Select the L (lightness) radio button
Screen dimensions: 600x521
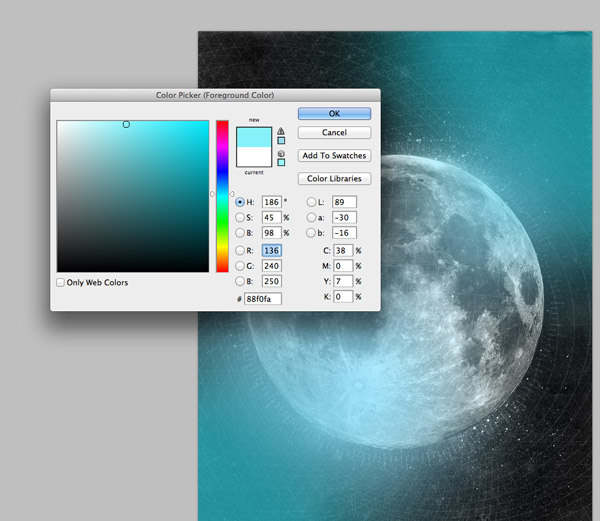pos(311,202)
